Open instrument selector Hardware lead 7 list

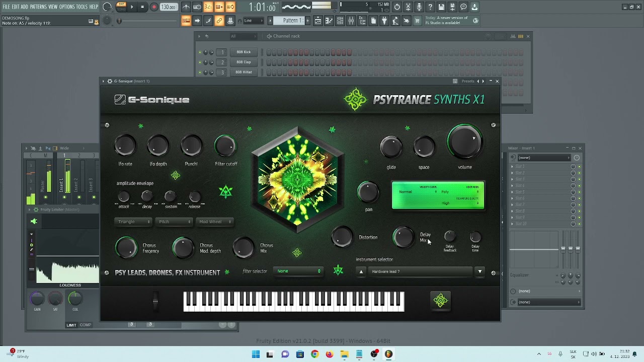pos(421,271)
